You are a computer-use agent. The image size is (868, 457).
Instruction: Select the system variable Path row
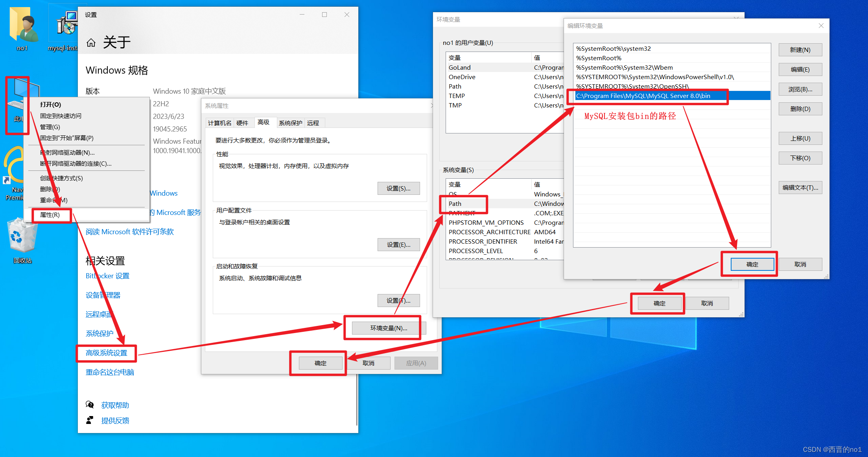coord(505,204)
